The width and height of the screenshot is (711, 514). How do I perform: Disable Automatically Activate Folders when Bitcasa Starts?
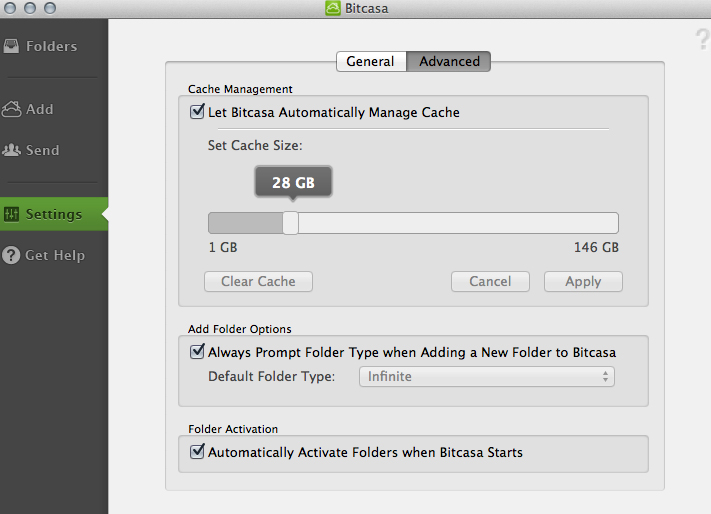click(197, 451)
